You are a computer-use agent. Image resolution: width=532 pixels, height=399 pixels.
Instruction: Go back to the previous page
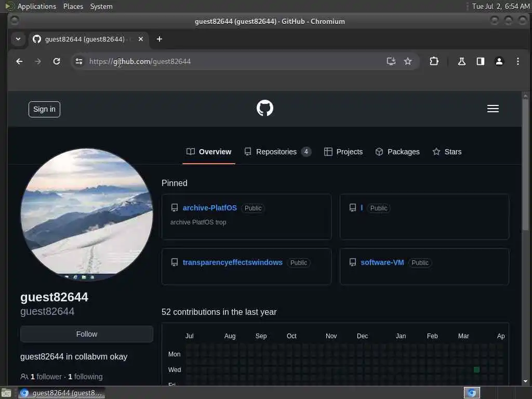pos(19,61)
